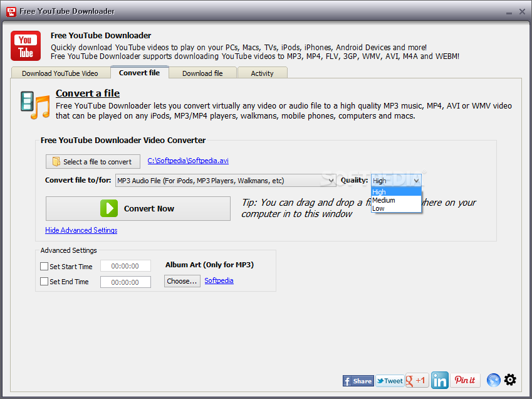Open settings with the gear icon
The width and height of the screenshot is (532, 399).
[x=510, y=380]
